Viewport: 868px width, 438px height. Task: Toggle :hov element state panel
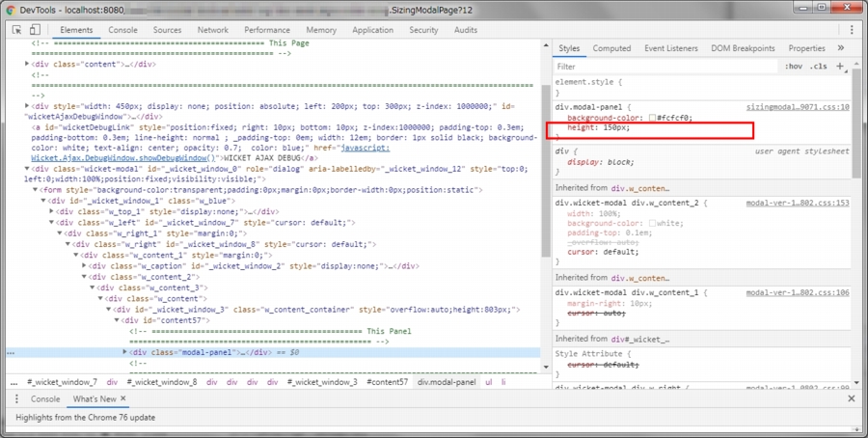point(794,67)
